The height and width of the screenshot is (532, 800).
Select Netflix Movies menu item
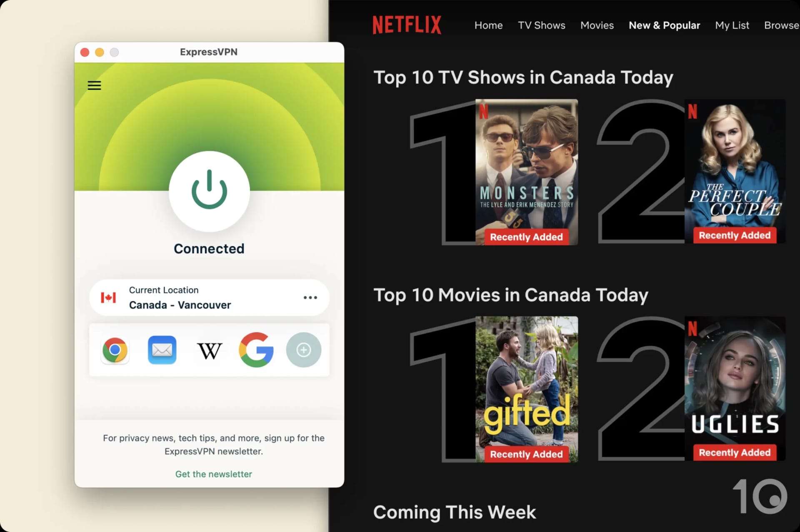[597, 25]
